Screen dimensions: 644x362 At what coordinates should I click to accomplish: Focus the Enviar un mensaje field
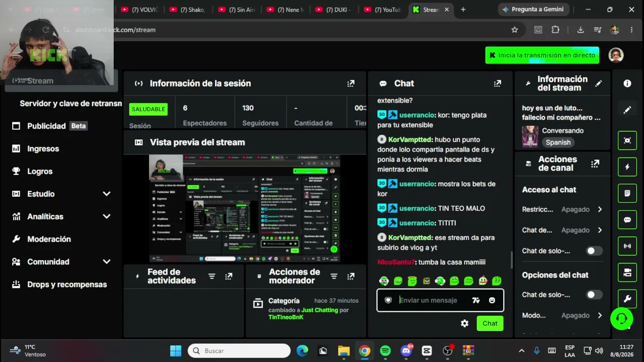[440, 300]
